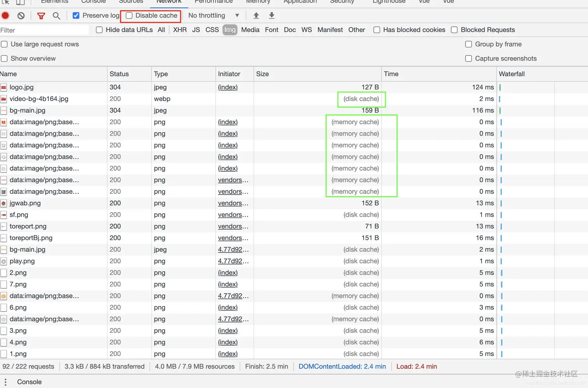Click the toreport.png file icon
The width and height of the screenshot is (588, 388).
3,226
